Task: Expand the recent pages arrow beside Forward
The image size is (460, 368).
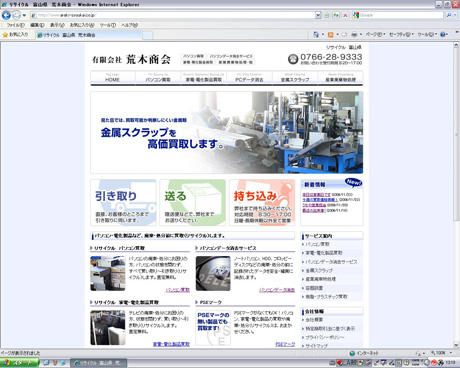Action: pos(24,15)
